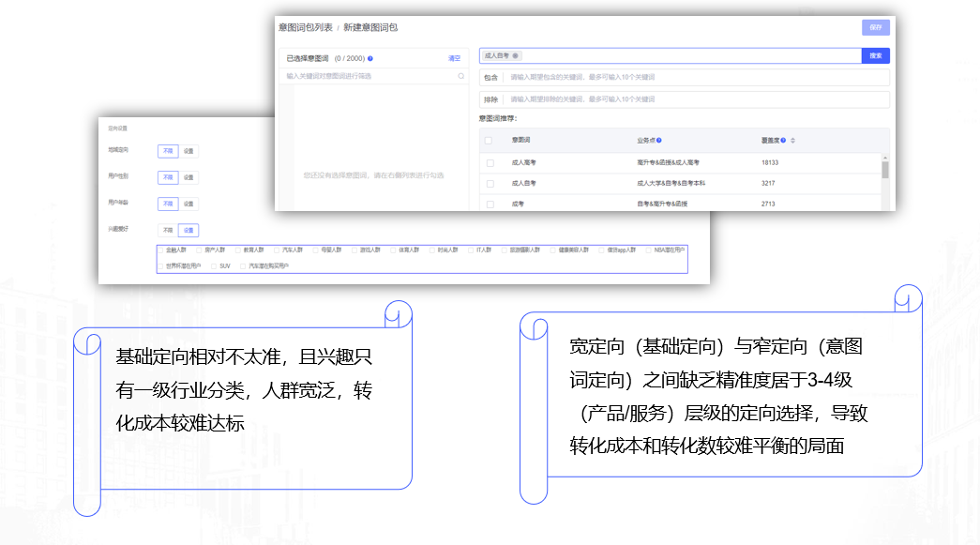This screenshot has height=545, width=980.
Task: Click the help icon beside 已选择意图词
Action: point(370,58)
